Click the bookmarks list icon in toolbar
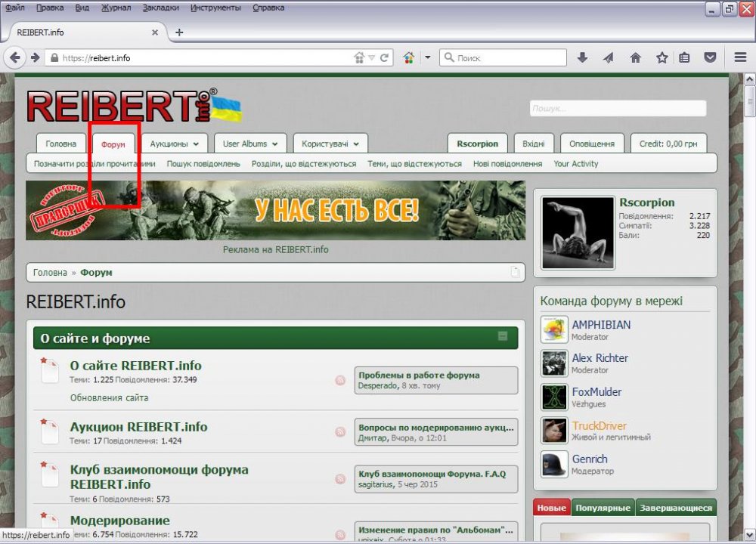Screen dimensions: 756x544 coord(684,57)
